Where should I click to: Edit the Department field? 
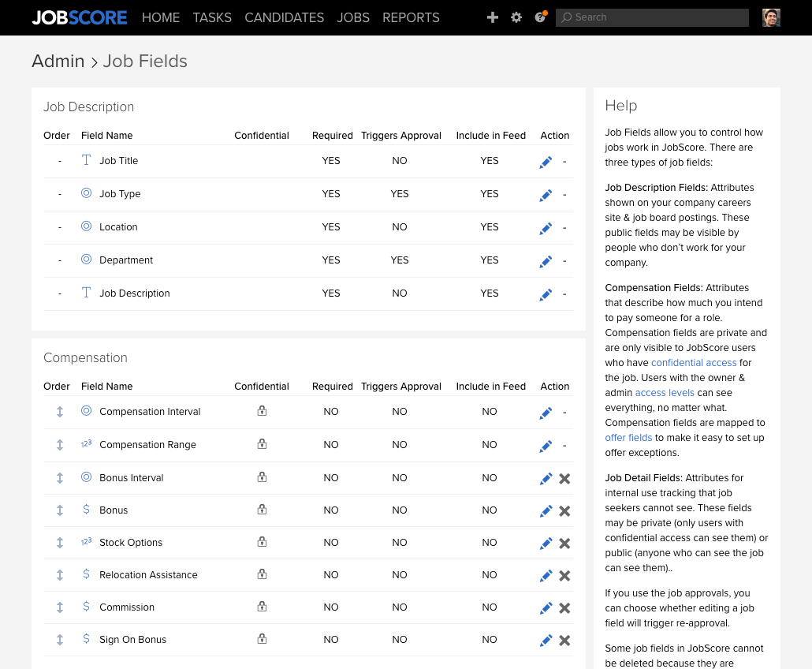[x=546, y=262]
